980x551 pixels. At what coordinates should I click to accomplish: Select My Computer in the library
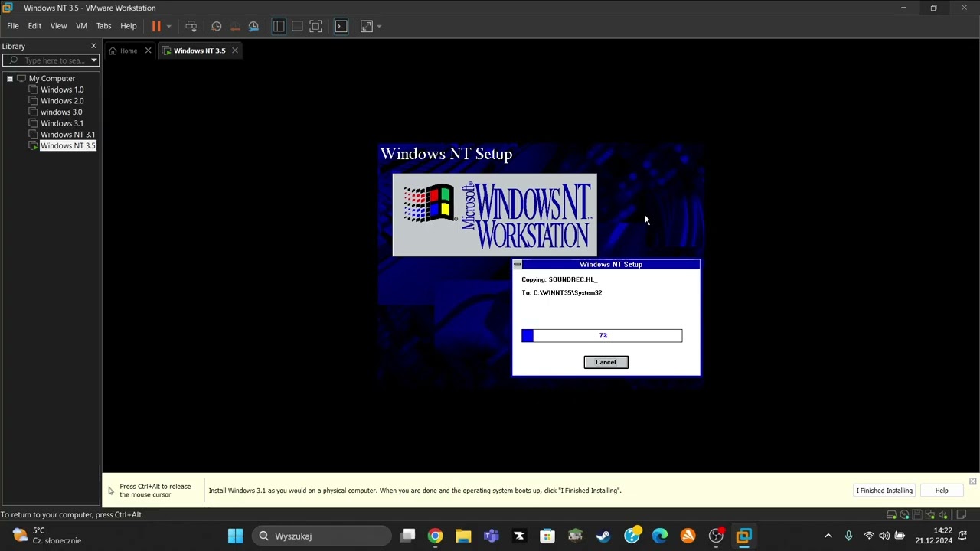coord(52,78)
